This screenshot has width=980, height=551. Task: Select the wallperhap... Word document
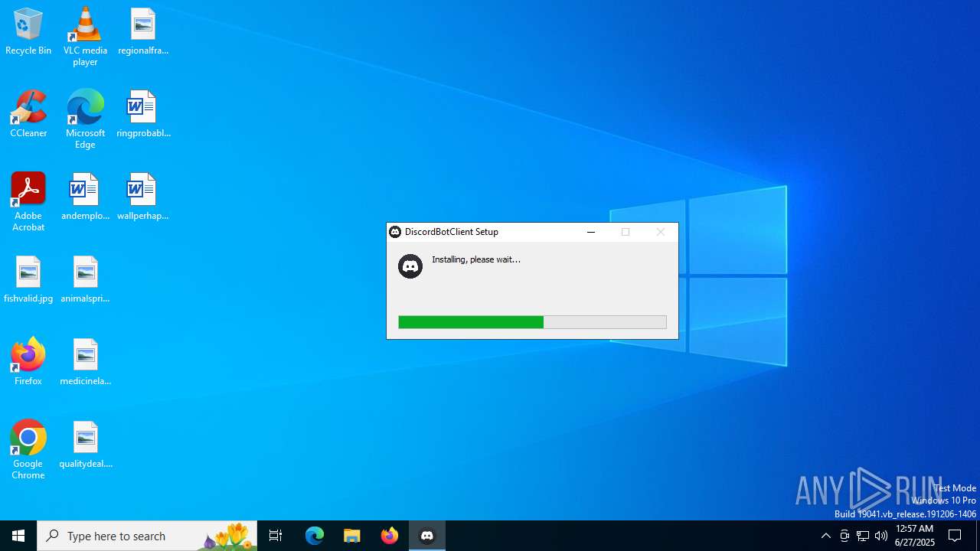(x=143, y=197)
